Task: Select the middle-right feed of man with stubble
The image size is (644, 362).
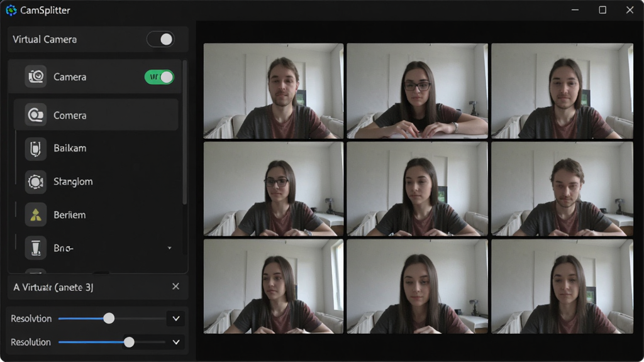Action: (562, 189)
